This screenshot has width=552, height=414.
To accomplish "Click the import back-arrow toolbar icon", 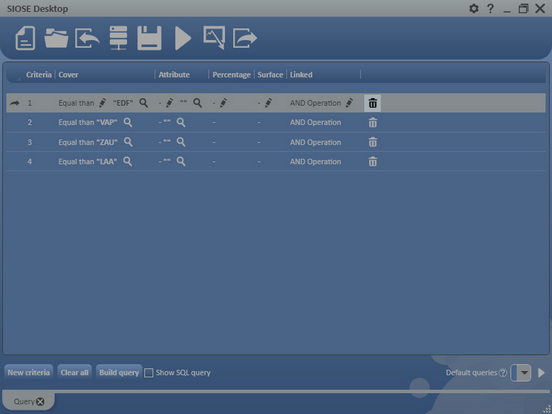I will (x=87, y=38).
